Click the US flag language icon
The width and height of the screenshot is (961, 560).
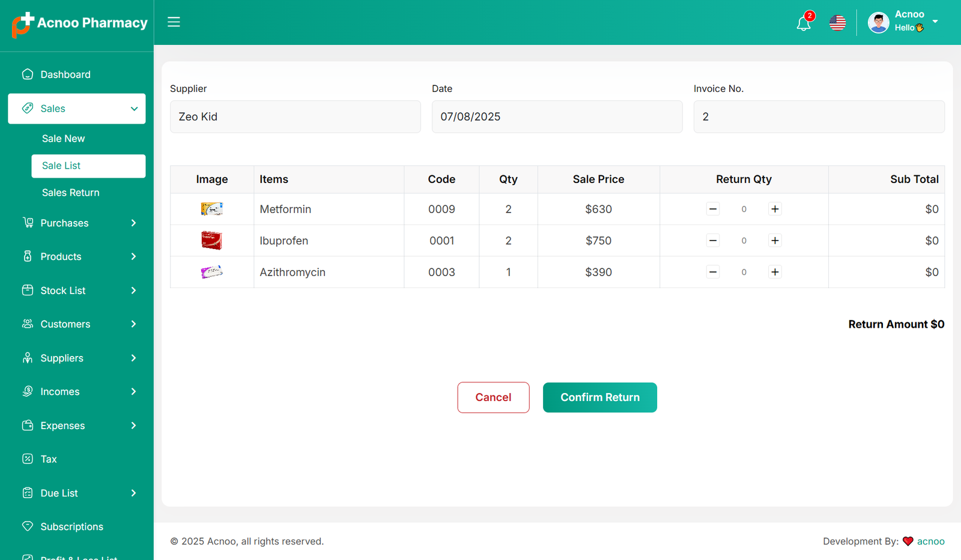(837, 23)
